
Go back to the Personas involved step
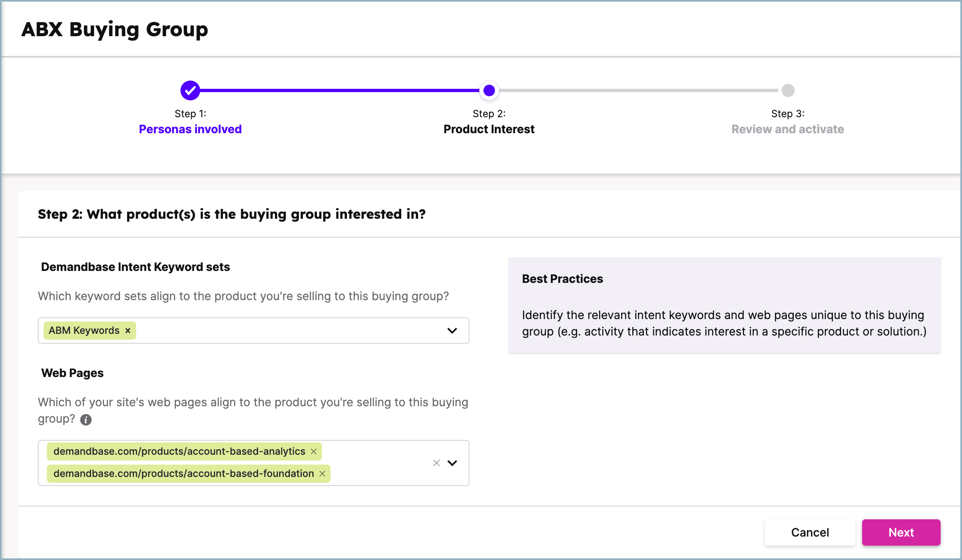pos(190,129)
